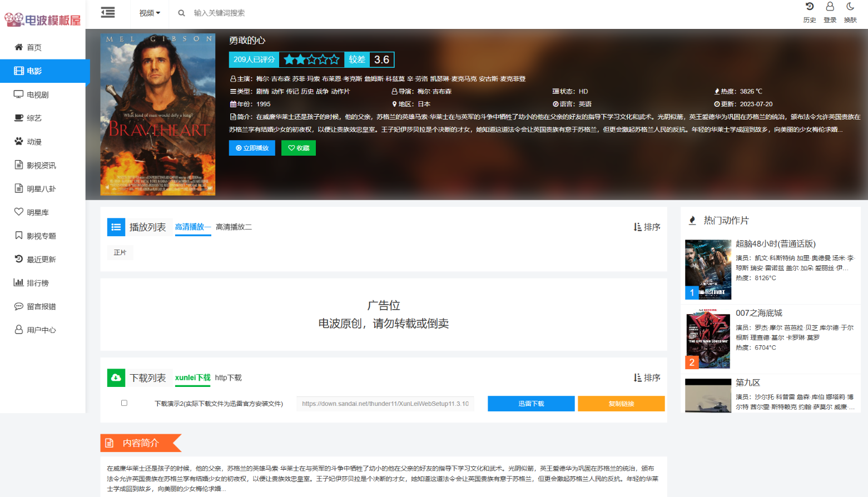Screen dimensions: 868x497
Task: Switch to 高清播放二 source tab
Action: [x=234, y=227]
